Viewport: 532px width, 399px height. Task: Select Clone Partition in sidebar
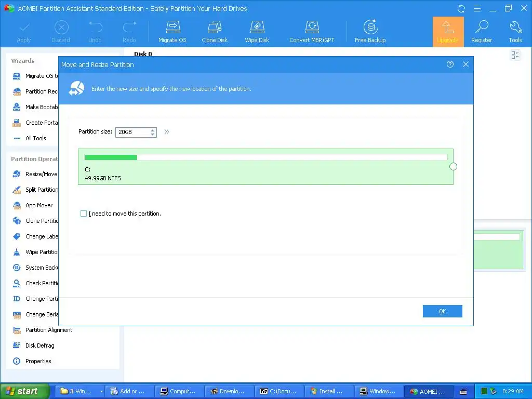(35, 221)
